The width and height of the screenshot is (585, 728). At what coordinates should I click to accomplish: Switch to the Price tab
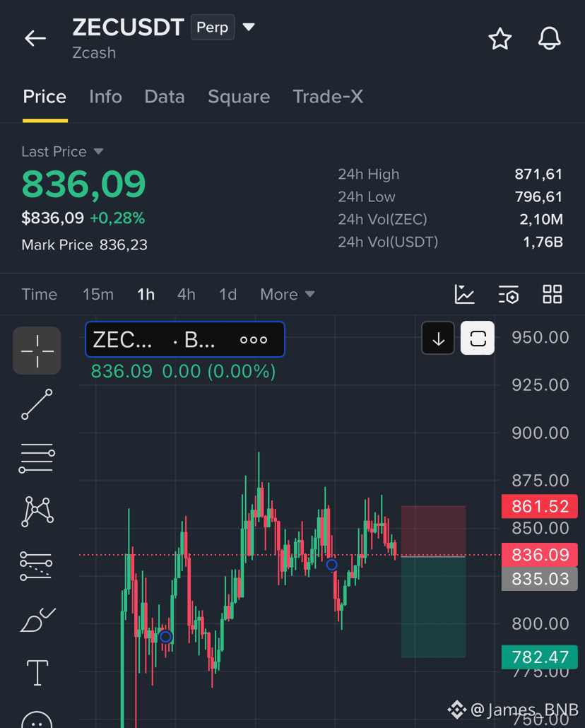click(45, 97)
